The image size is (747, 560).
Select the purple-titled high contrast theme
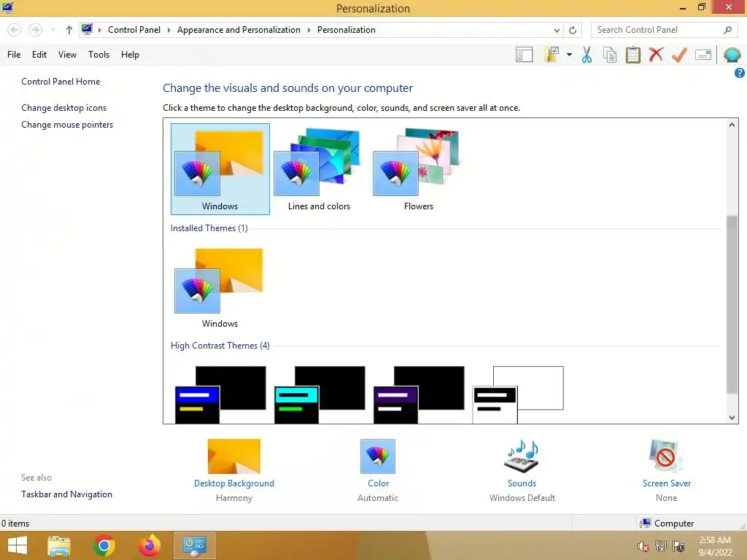pyautogui.click(x=419, y=394)
